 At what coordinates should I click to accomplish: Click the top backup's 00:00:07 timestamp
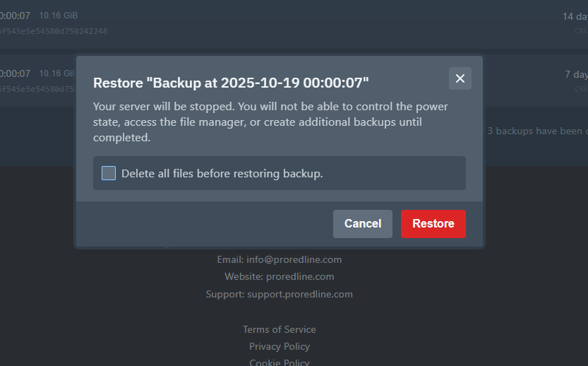tap(15, 16)
